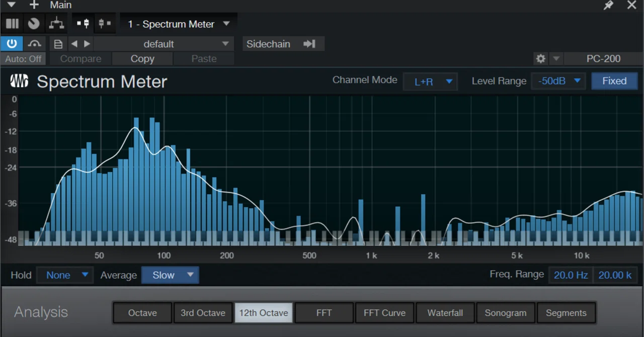
Task: Switch to FFT analysis mode
Action: (324, 313)
